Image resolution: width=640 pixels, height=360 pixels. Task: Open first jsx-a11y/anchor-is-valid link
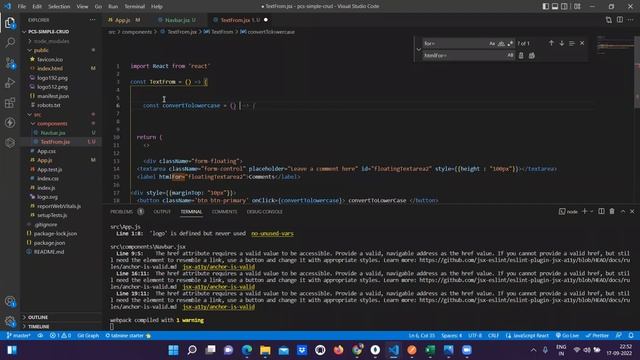coord(219,267)
